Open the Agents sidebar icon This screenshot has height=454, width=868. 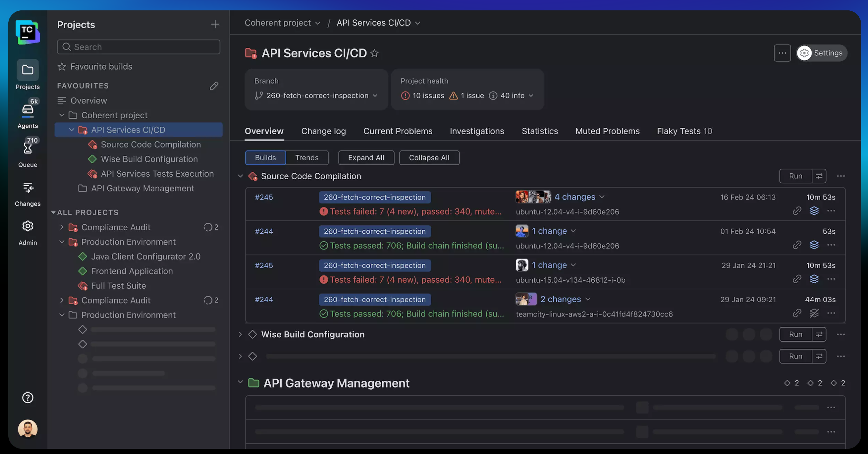28,110
